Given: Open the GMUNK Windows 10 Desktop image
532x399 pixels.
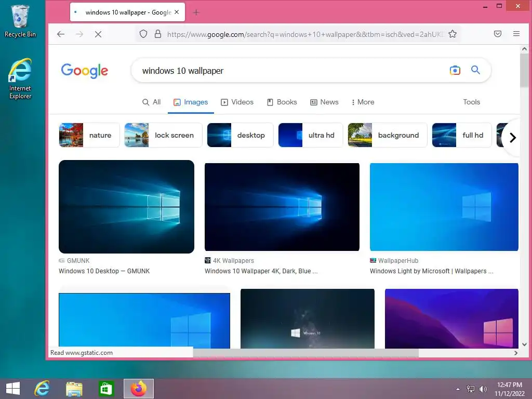Looking at the screenshot, I should [x=126, y=207].
